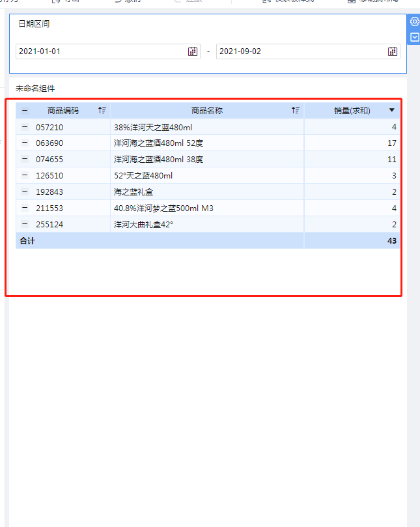Click the end date field 2021-09-02
Screen dimensions: 420x527
pyautogui.click(x=308, y=51)
